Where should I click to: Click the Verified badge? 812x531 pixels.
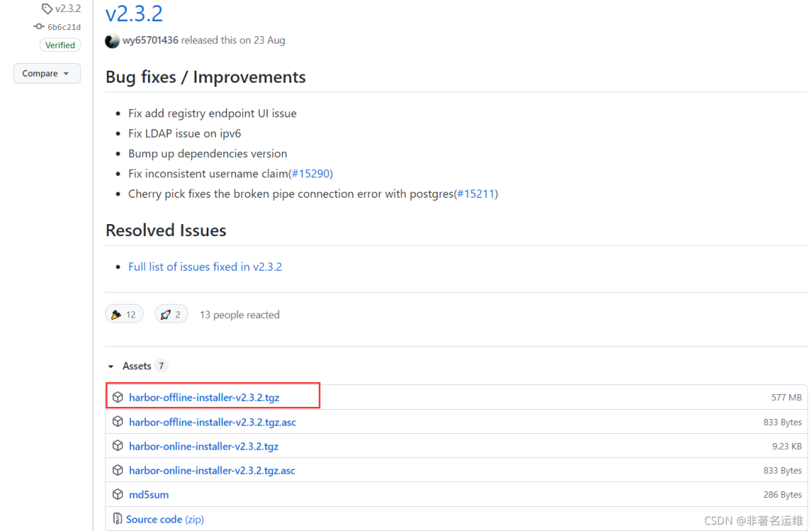pos(60,45)
